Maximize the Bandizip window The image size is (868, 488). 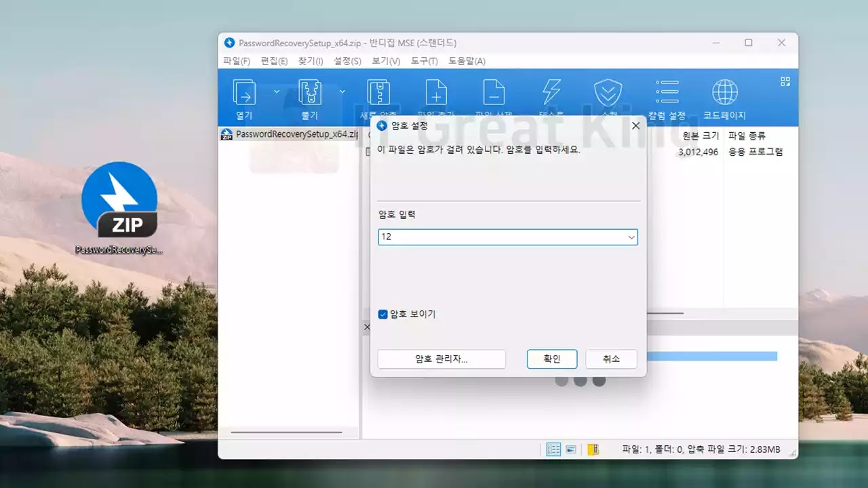pyautogui.click(x=749, y=43)
